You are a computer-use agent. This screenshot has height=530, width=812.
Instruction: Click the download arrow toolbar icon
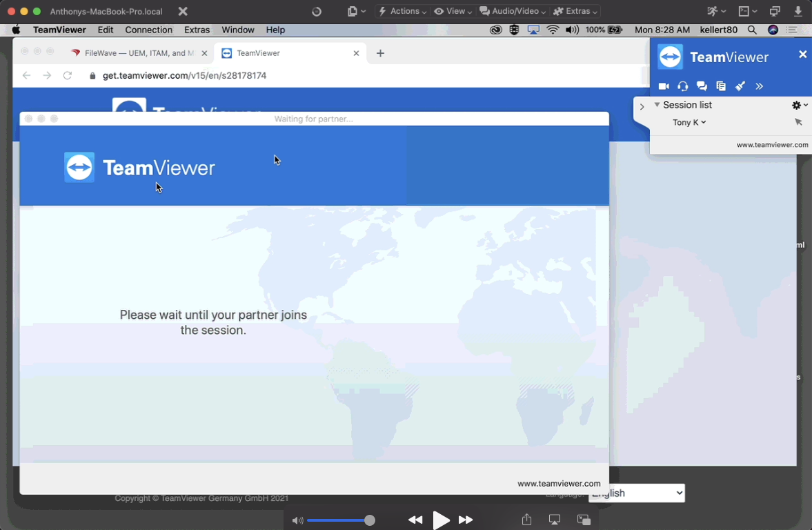click(798, 11)
